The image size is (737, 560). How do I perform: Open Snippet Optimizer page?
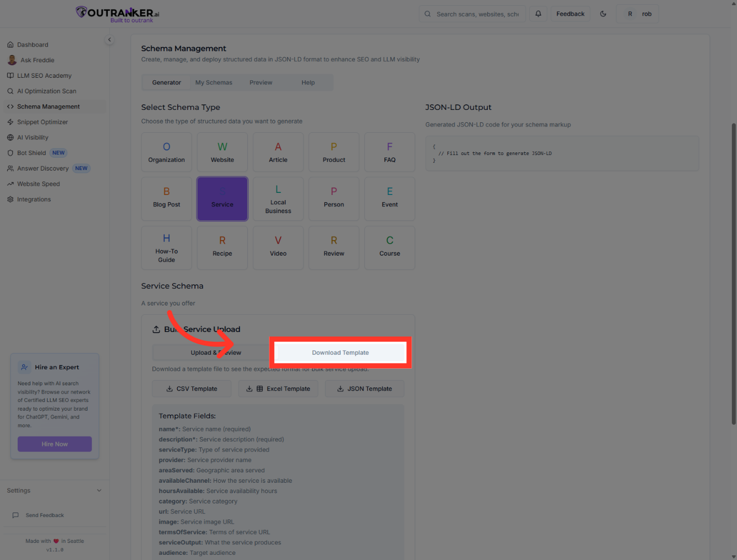[42, 122]
